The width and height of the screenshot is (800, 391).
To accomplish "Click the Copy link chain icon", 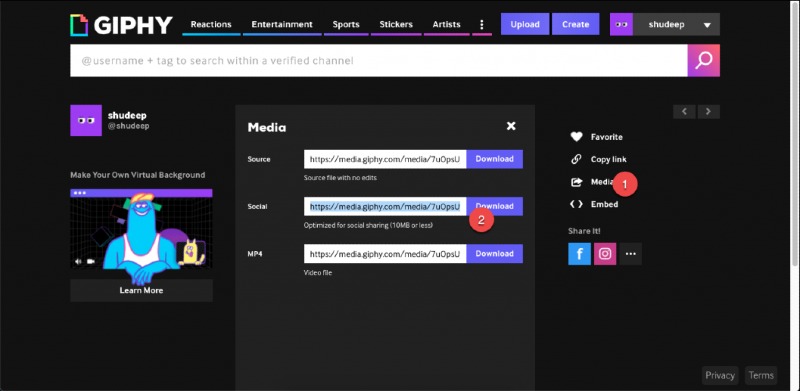I will tap(576, 159).
